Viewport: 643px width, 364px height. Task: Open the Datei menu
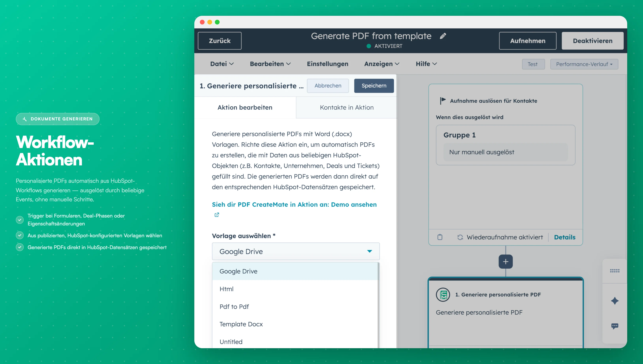(x=222, y=64)
